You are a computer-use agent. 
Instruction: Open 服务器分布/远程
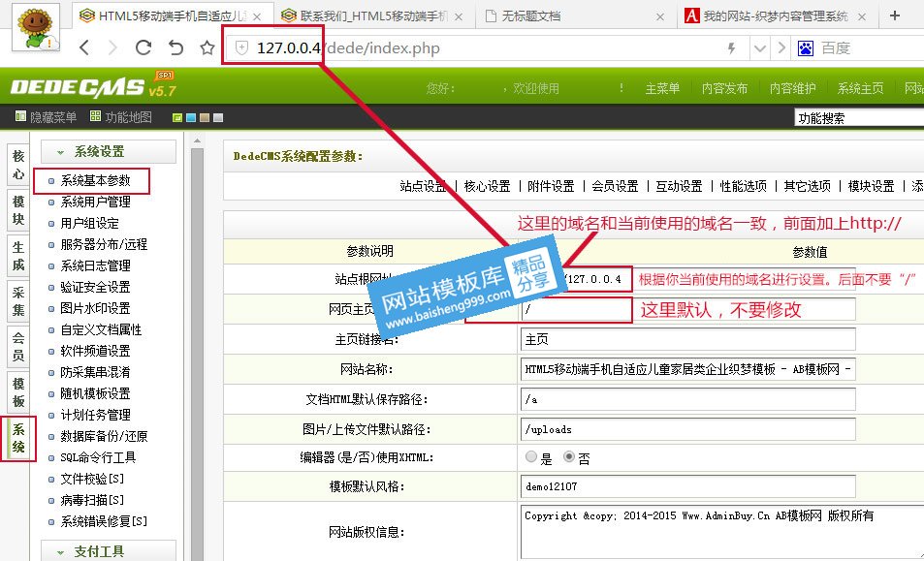(104, 244)
